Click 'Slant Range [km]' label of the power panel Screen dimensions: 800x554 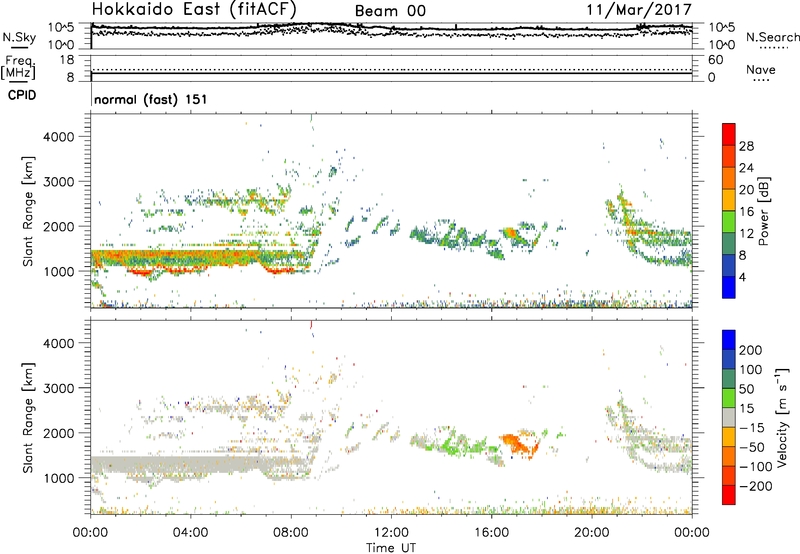coord(28,211)
